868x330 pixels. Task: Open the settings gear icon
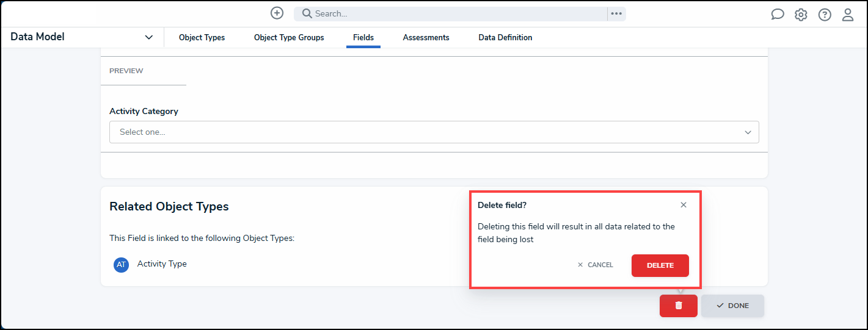point(801,15)
